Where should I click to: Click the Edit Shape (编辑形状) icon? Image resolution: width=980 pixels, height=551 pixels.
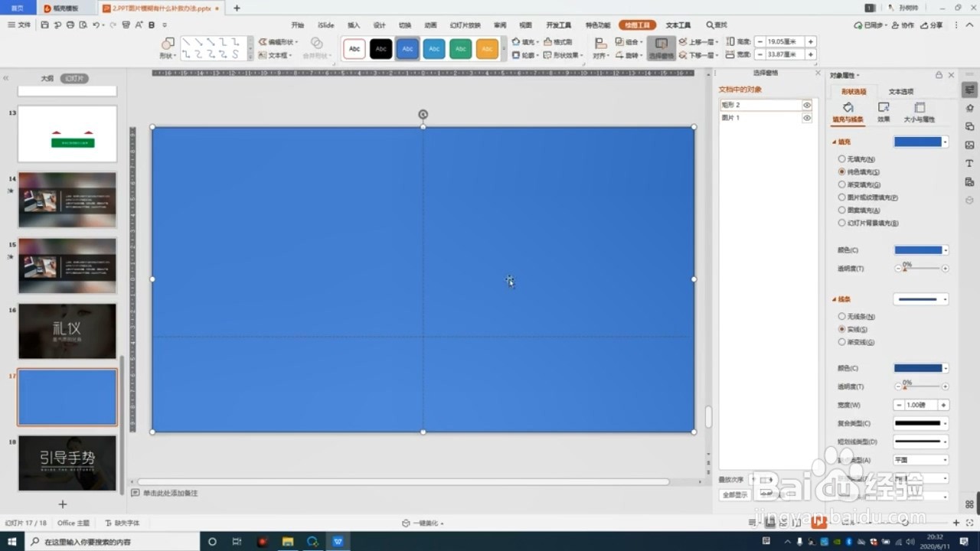tap(263, 42)
